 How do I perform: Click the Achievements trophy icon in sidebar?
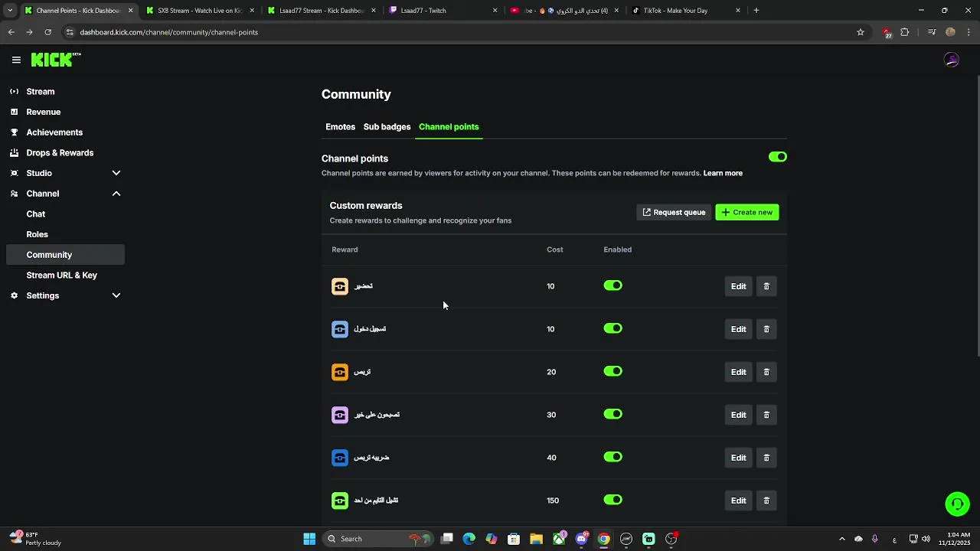[14, 132]
